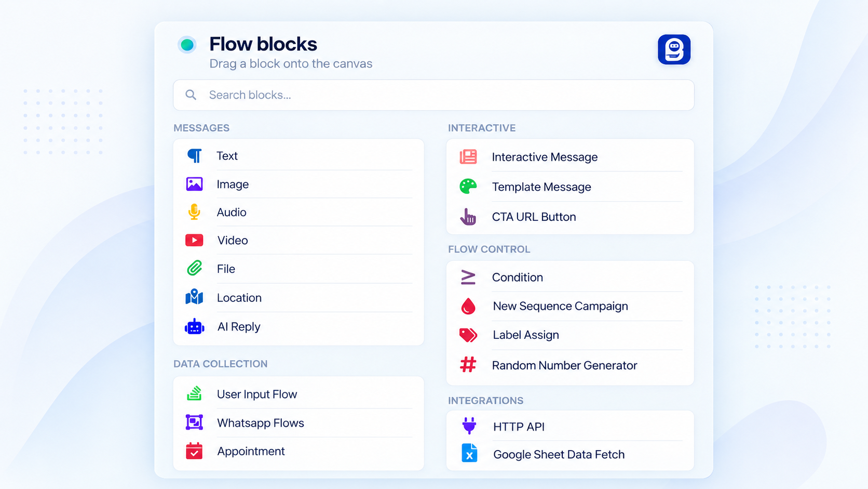Choose the Appointment calendar icon

pyautogui.click(x=194, y=451)
